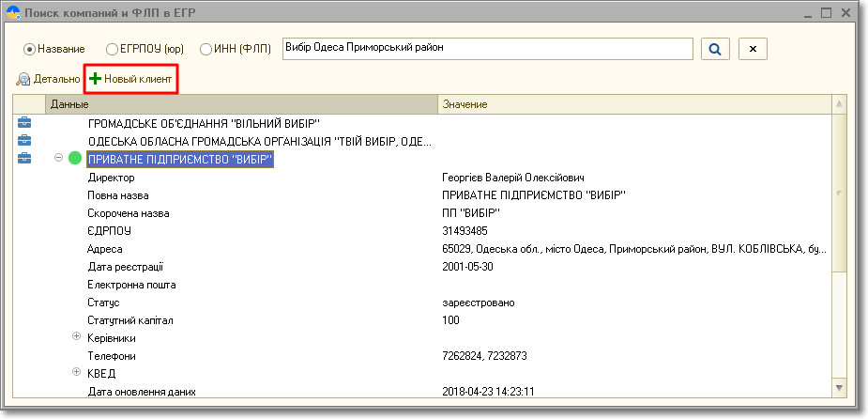Click the green status circle icon
Screen dimensions: 868x419
75,160
